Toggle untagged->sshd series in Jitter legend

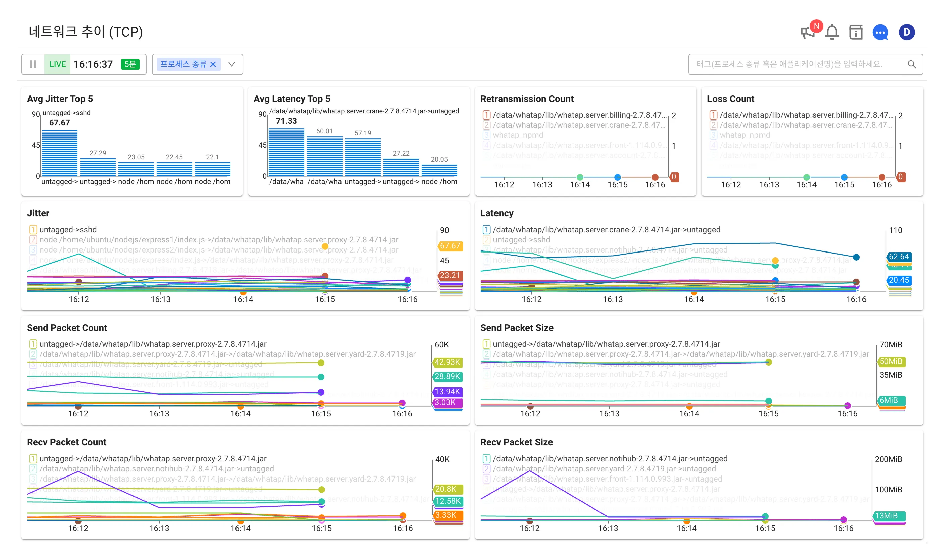(68, 229)
